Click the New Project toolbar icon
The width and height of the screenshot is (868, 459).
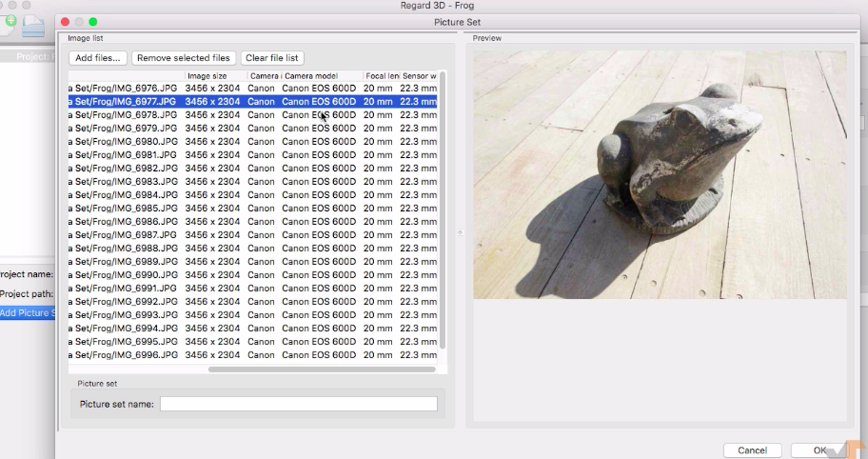(x=8, y=26)
